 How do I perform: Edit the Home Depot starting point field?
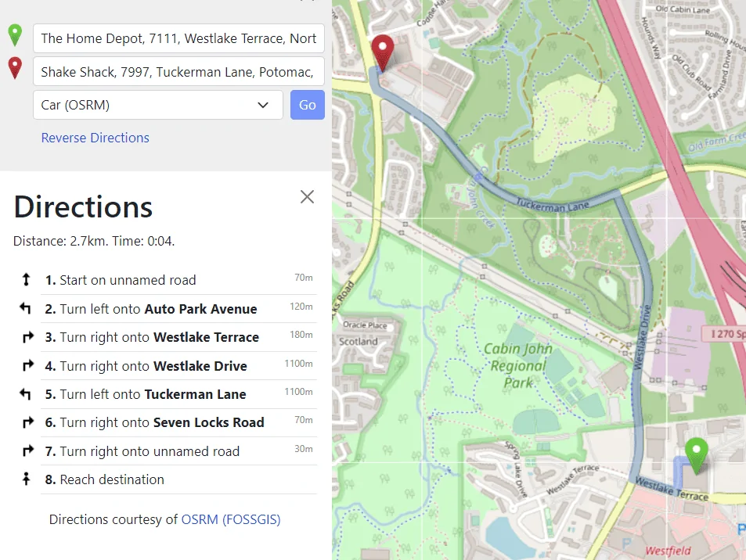click(179, 38)
